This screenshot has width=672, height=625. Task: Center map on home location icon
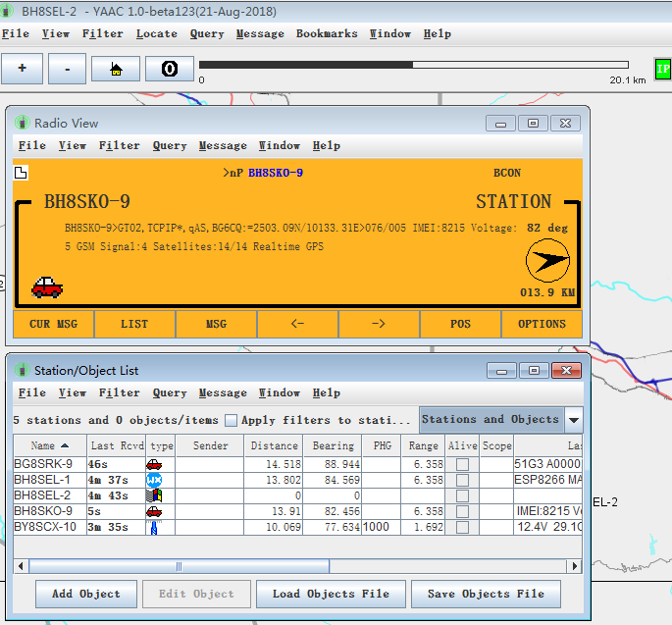(116, 69)
